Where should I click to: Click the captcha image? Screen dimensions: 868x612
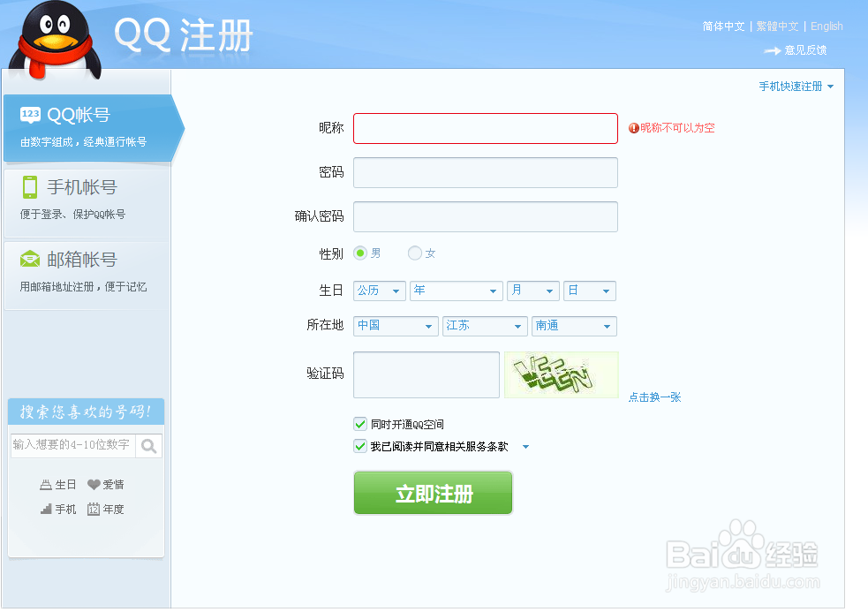click(x=562, y=374)
